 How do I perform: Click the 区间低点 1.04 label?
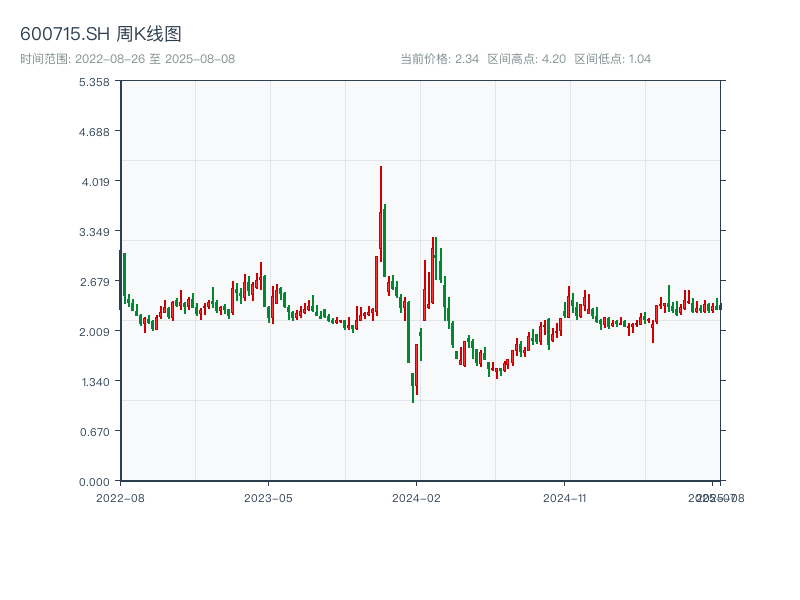click(613, 59)
